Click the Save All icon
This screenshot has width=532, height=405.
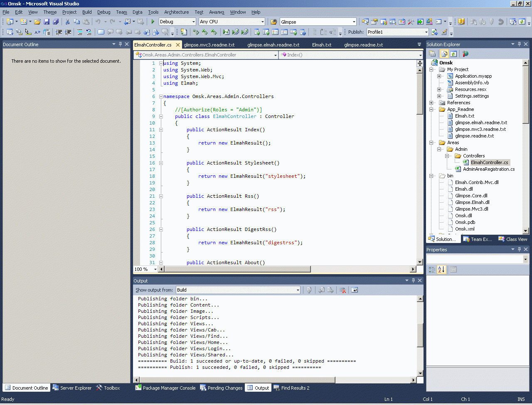pos(55,22)
